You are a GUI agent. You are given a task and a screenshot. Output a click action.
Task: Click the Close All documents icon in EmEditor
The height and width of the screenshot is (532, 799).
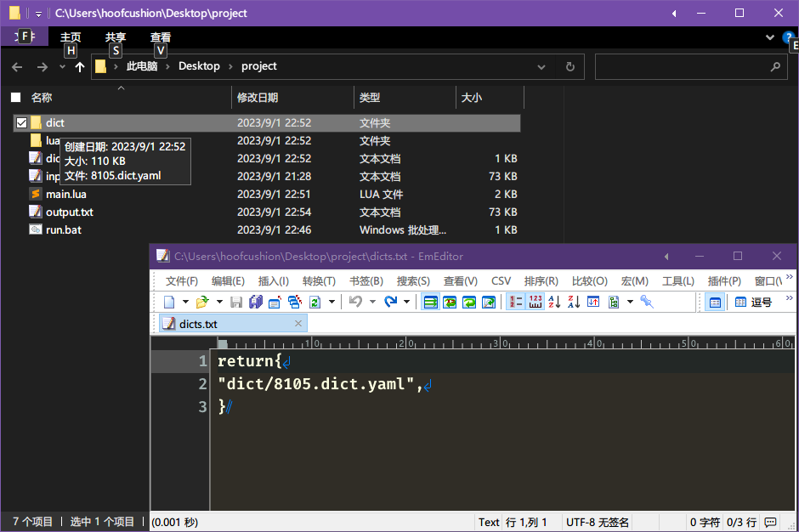[295, 303]
